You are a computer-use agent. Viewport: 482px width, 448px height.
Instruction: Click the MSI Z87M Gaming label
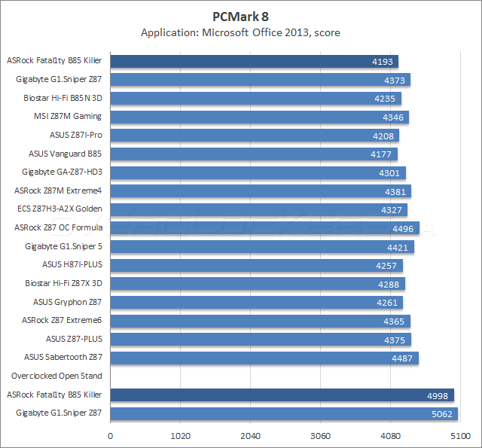(68, 117)
